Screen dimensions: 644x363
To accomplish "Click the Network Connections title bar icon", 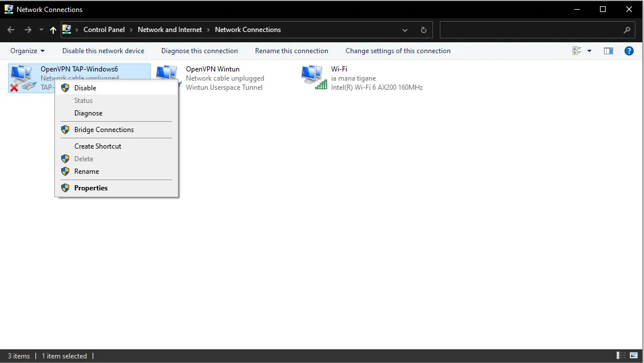I will click(x=9, y=9).
